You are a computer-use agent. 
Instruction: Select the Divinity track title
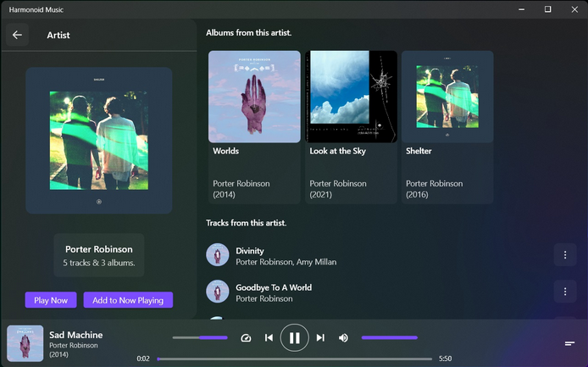click(250, 251)
